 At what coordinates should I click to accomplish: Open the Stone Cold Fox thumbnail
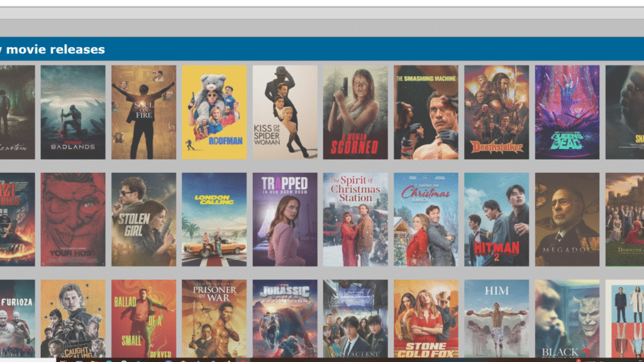click(426, 319)
